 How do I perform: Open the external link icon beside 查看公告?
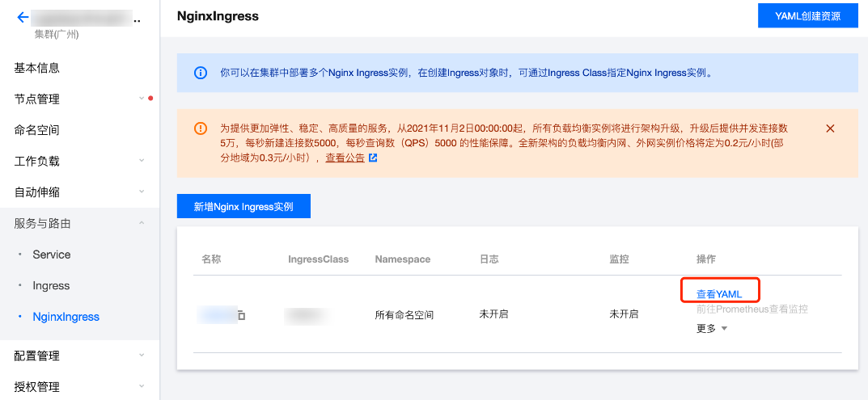coord(373,158)
